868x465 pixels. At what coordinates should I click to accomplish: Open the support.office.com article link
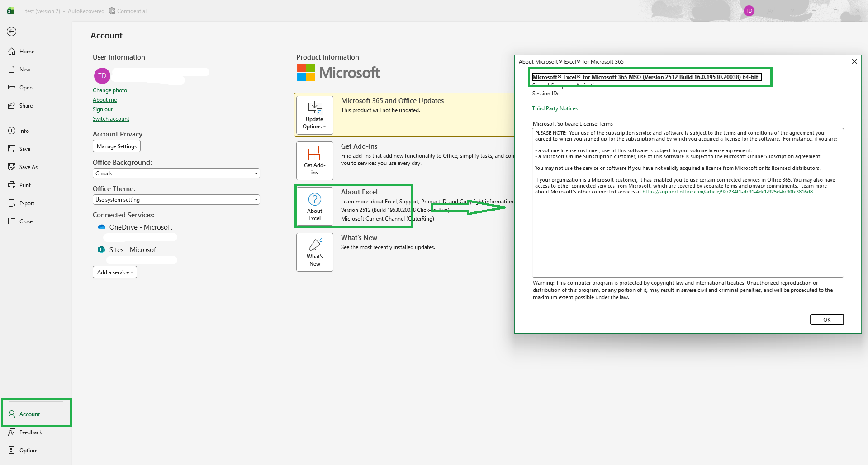coord(727,192)
